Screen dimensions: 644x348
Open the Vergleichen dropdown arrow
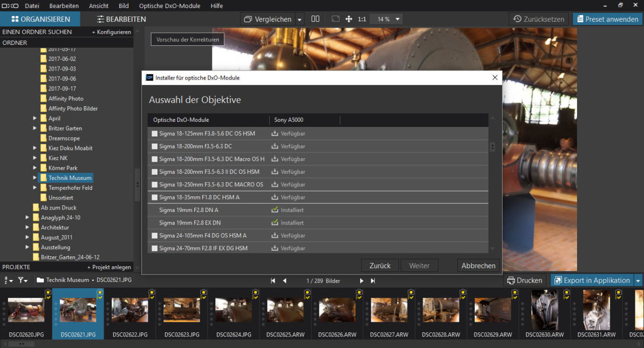[x=299, y=19]
